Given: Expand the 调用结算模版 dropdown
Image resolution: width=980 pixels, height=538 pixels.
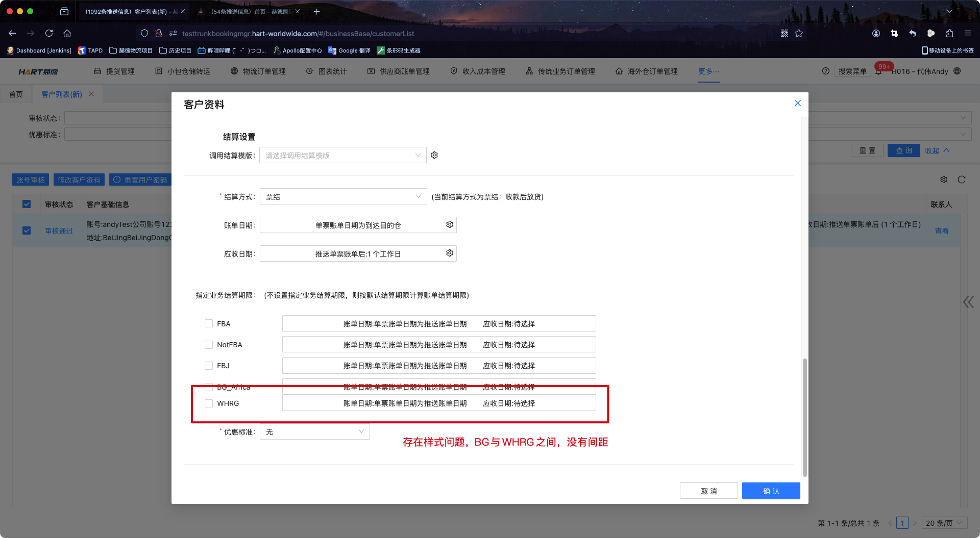Looking at the screenshot, I should [x=343, y=155].
